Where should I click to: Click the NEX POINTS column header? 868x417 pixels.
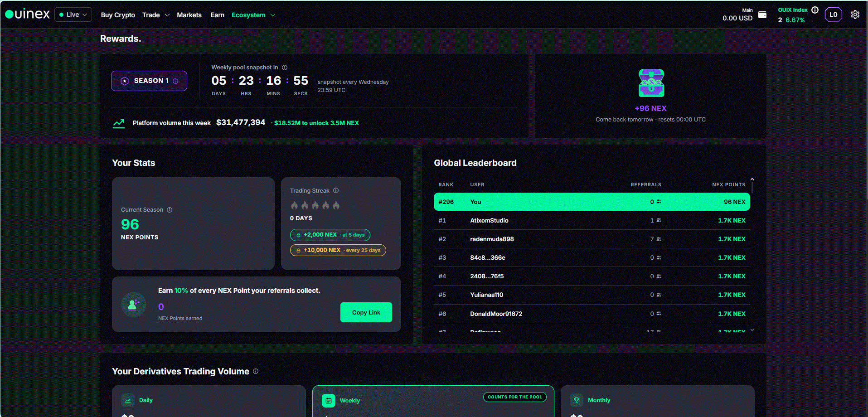[x=729, y=184]
